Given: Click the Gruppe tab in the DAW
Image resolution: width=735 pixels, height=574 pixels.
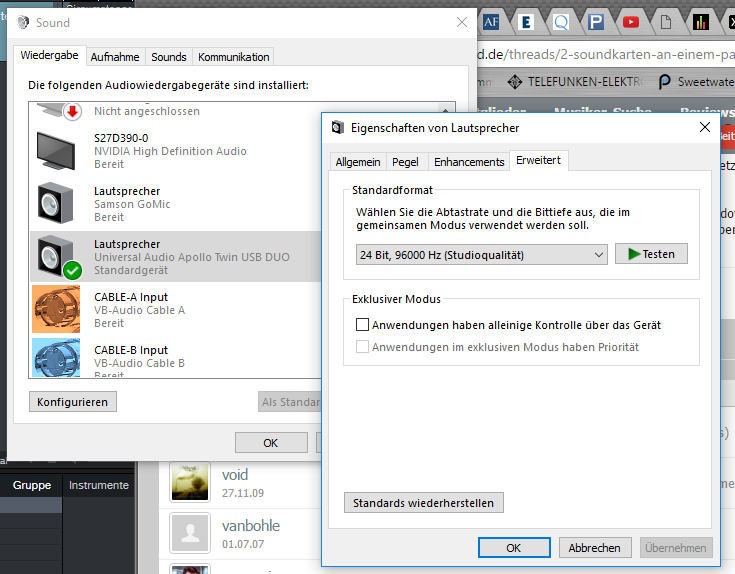Looking at the screenshot, I should point(31,485).
